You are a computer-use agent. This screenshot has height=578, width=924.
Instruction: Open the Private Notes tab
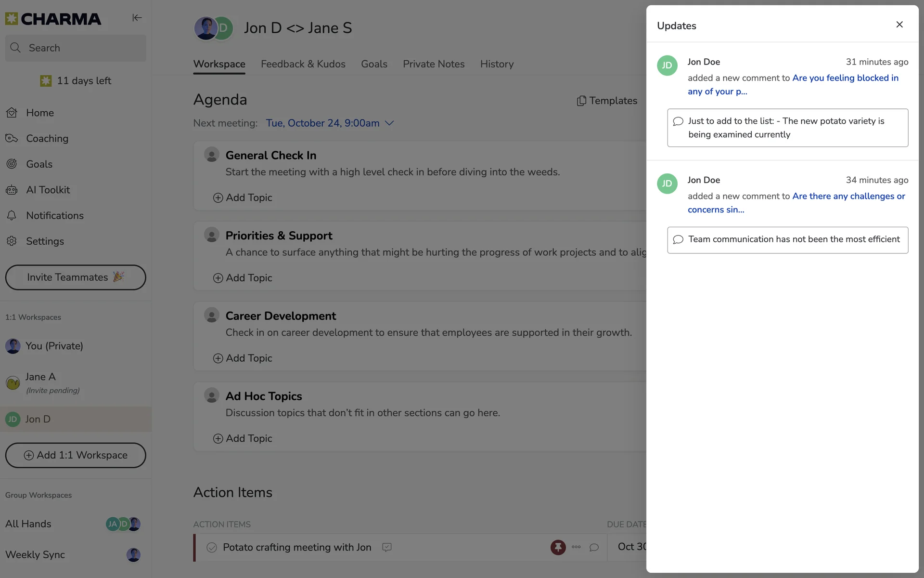[x=433, y=64]
